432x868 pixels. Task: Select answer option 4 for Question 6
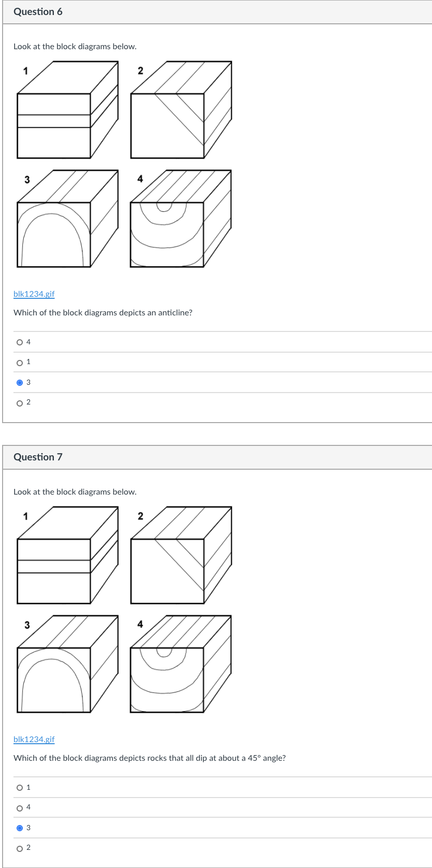click(19, 342)
